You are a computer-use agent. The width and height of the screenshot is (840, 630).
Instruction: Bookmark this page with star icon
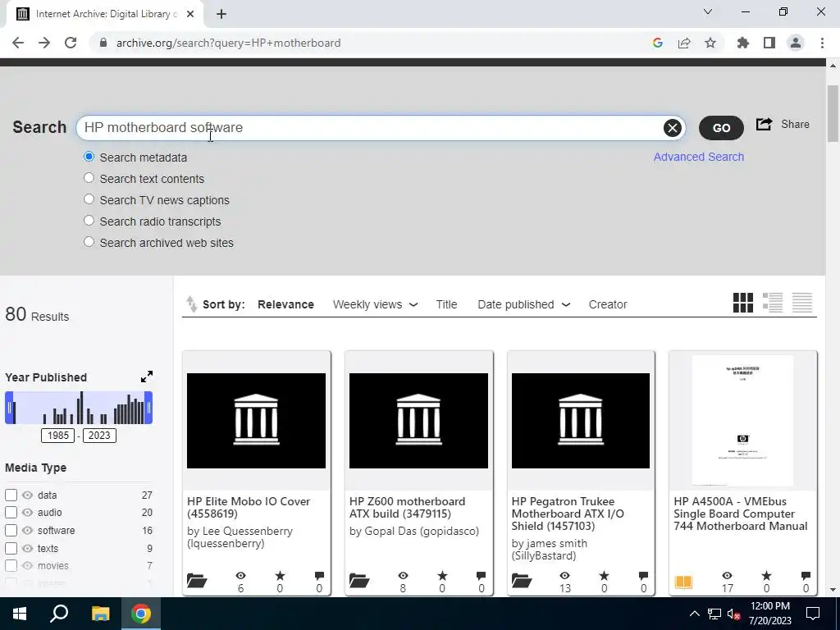(x=710, y=43)
